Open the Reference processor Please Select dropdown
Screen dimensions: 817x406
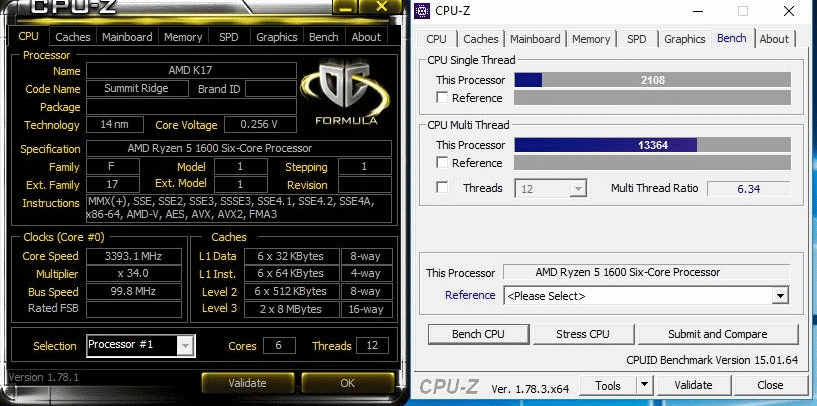click(646, 296)
